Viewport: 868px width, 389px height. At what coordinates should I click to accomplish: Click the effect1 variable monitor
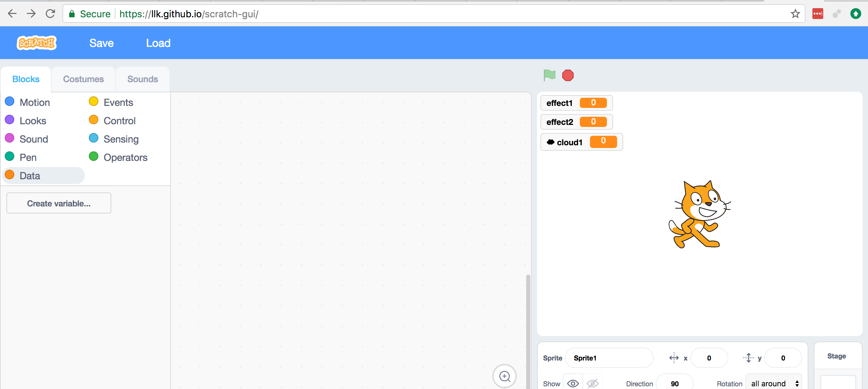click(576, 103)
